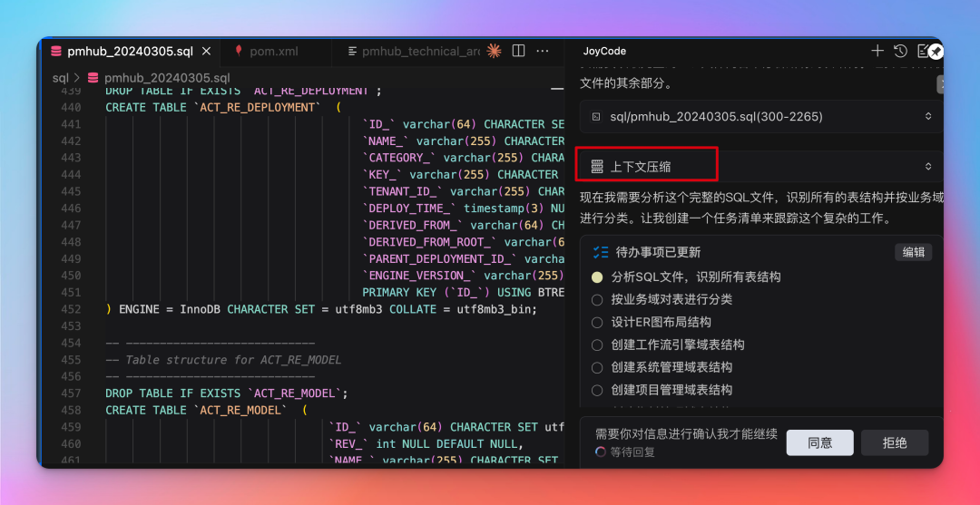Click the PRIMARY KEY (`ID_`) line
This screenshot has width=980, height=505.
pyautogui.click(x=463, y=292)
